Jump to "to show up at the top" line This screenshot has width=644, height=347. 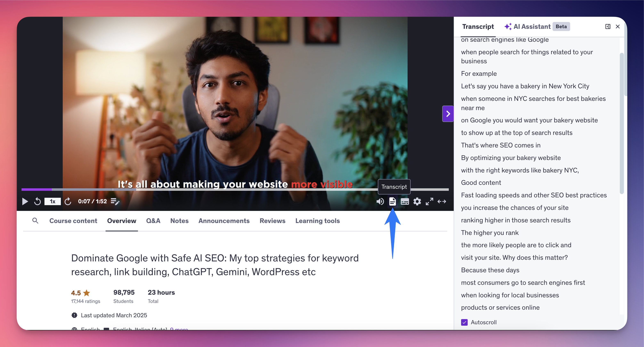(516, 133)
